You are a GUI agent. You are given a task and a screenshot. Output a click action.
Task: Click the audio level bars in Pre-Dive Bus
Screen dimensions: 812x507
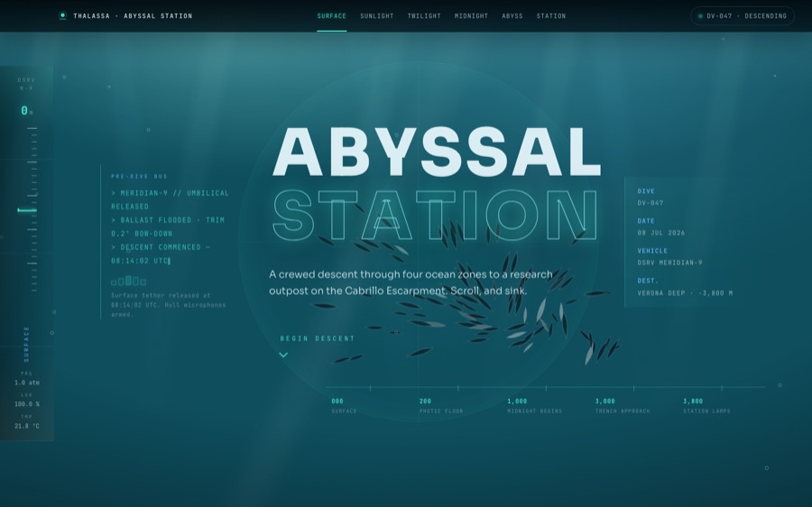coord(128,281)
